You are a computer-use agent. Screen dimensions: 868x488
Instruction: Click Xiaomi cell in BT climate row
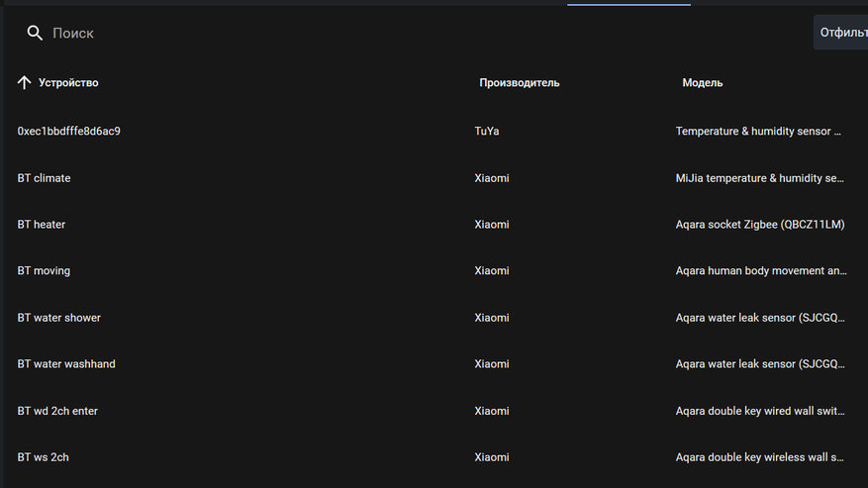coord(492,178)
